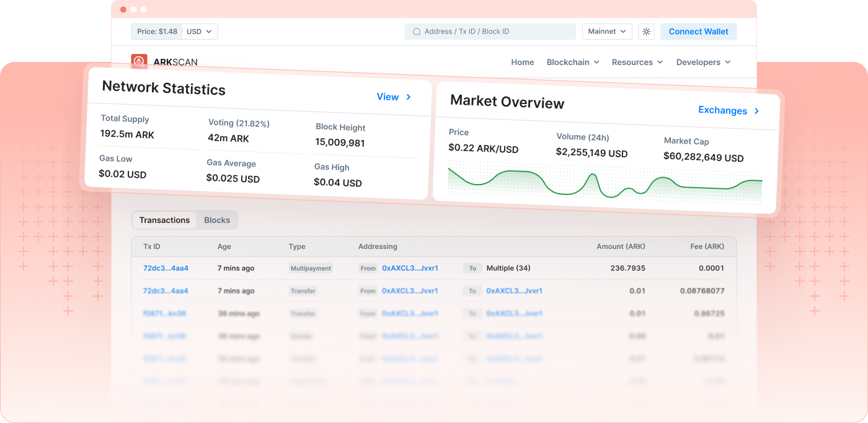Open the View link in Network Statistics
Image resolution: width=868 pixels, height=423 pixels.
click(x=387, y=97)
